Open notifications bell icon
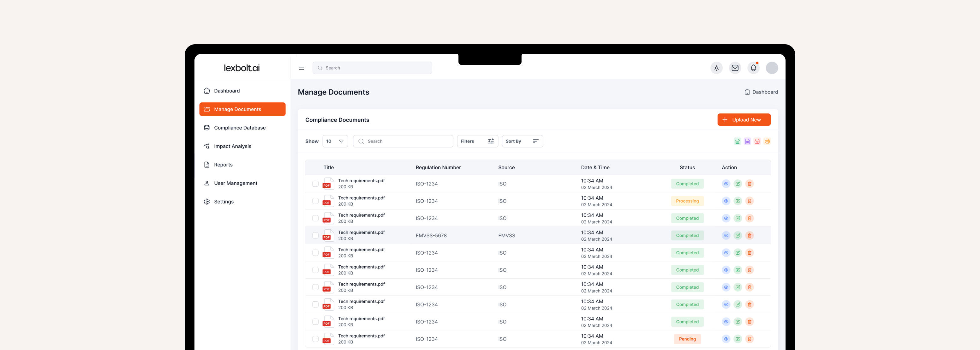 tap(753, 68)
